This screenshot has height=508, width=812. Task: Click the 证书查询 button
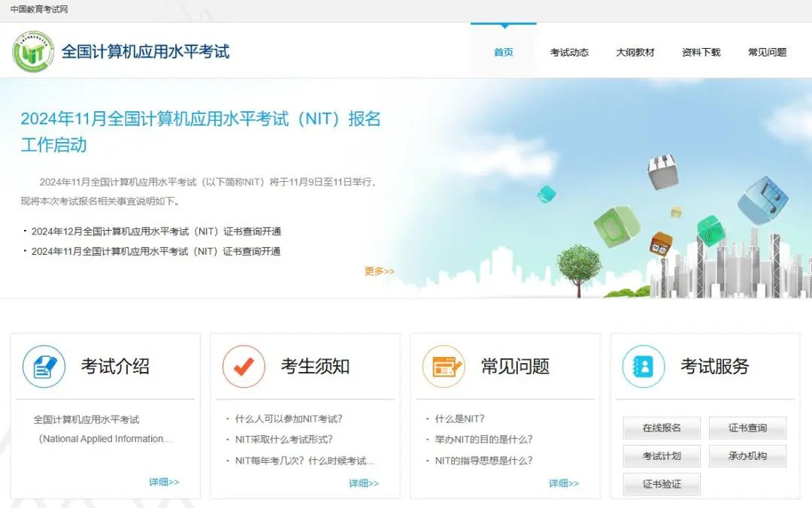[747, 428]
